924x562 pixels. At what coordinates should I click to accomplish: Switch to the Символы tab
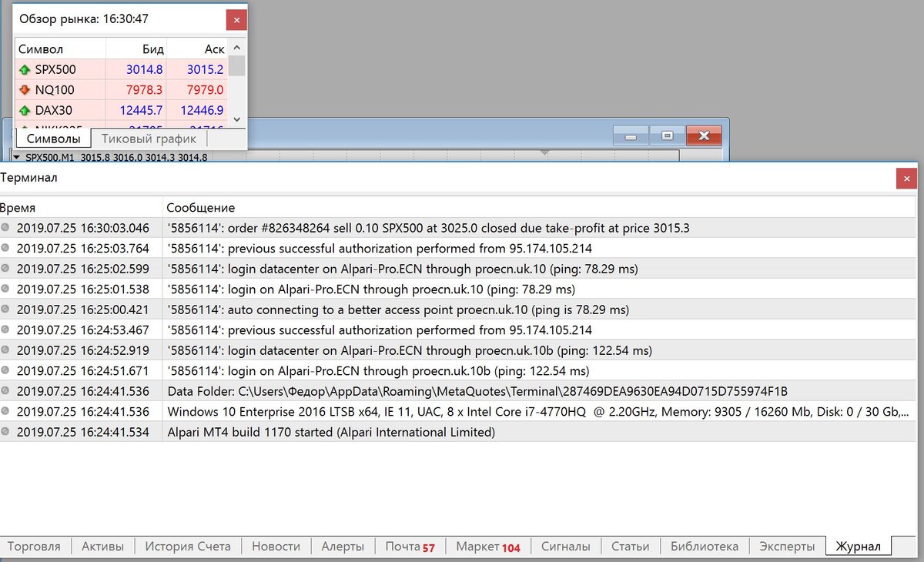tap(53, 139)
